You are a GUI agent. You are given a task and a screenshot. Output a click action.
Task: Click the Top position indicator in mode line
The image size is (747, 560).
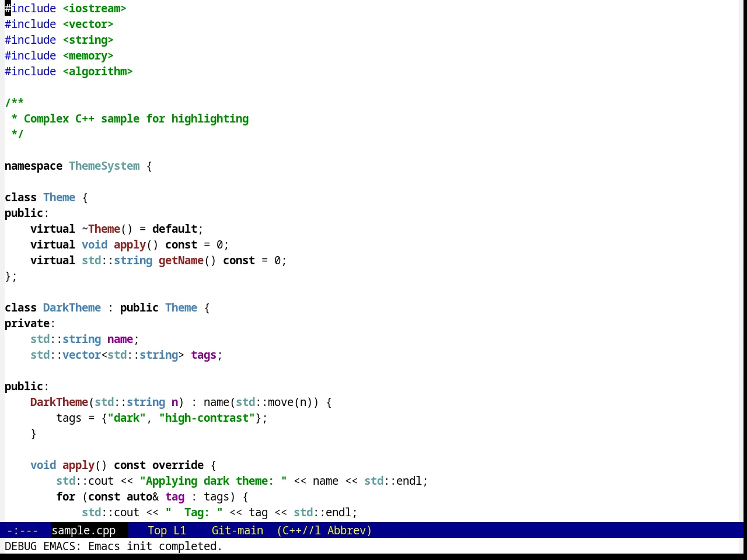(158, 530)
